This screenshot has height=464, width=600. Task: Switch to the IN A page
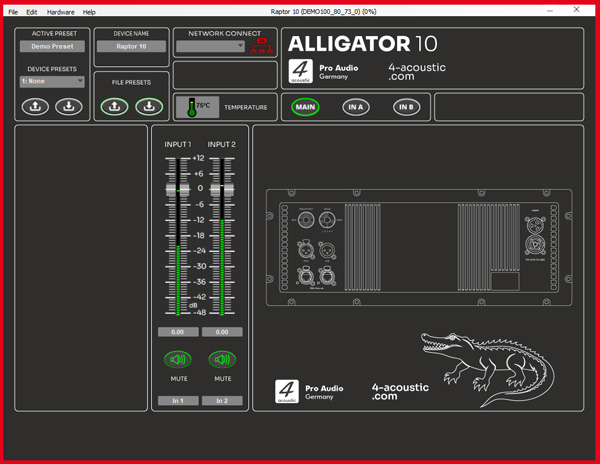pyautogui.click(x=355, y=107)
